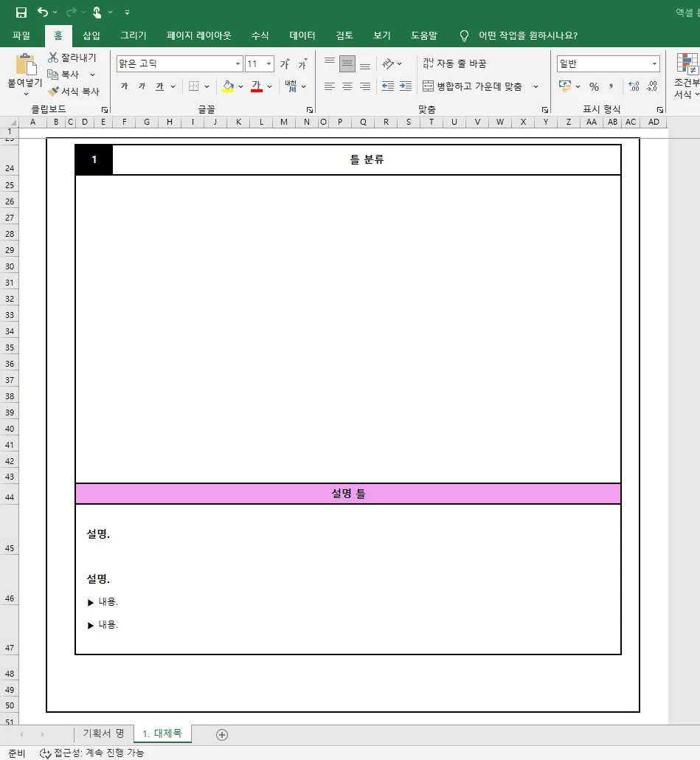Switch to 데이터 ribbon tab
Viewport: 700px width, 760px height.
click(302, 35)
